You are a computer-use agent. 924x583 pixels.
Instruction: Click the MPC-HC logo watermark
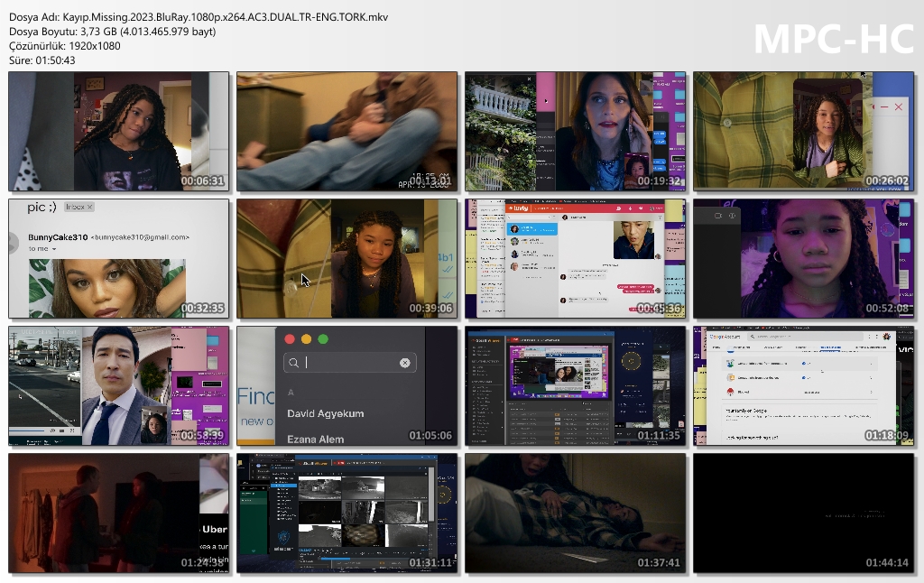(x=833, y=38)
